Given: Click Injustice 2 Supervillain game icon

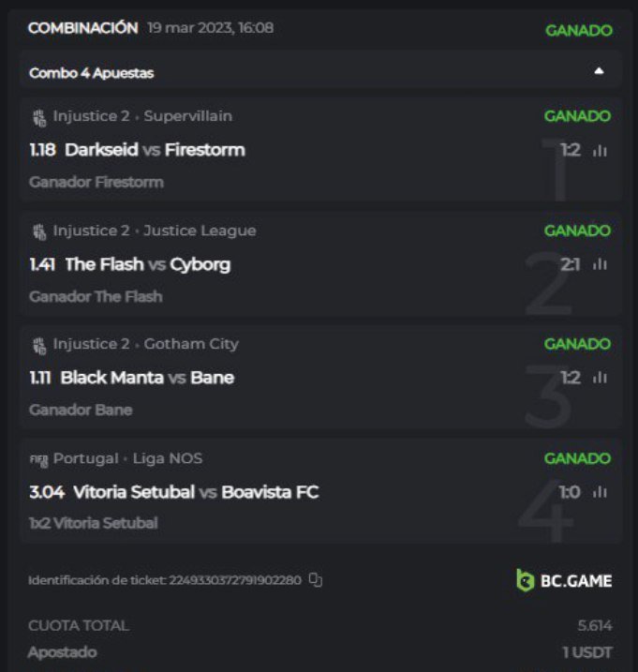Looking at the screenshot, I should 39,117.
